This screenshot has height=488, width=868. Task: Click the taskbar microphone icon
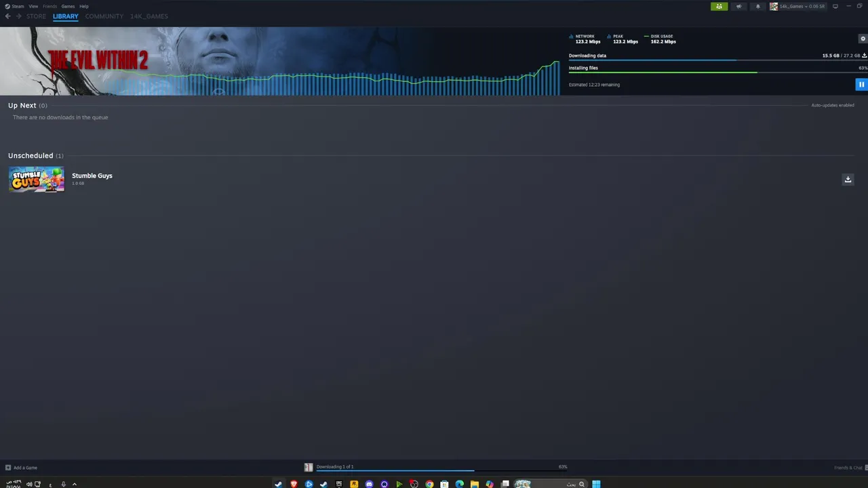(63, 484)
